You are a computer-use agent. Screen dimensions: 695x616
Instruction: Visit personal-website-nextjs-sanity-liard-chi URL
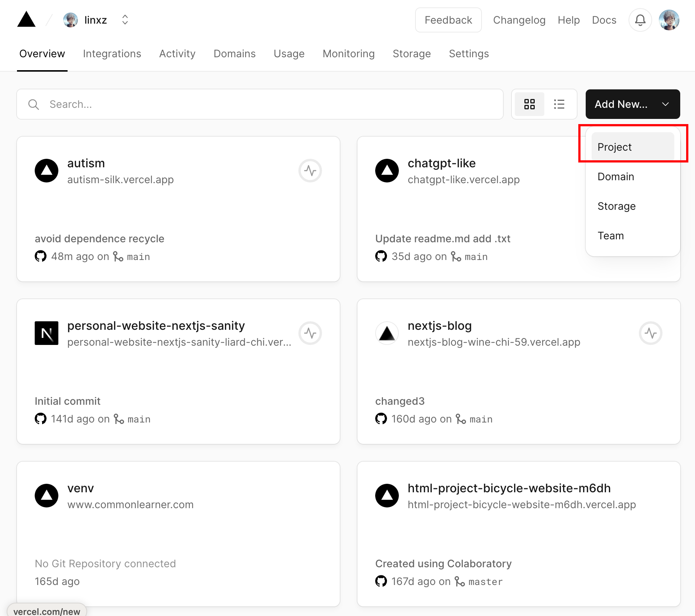pyautogui.click(x=179, y=342)
